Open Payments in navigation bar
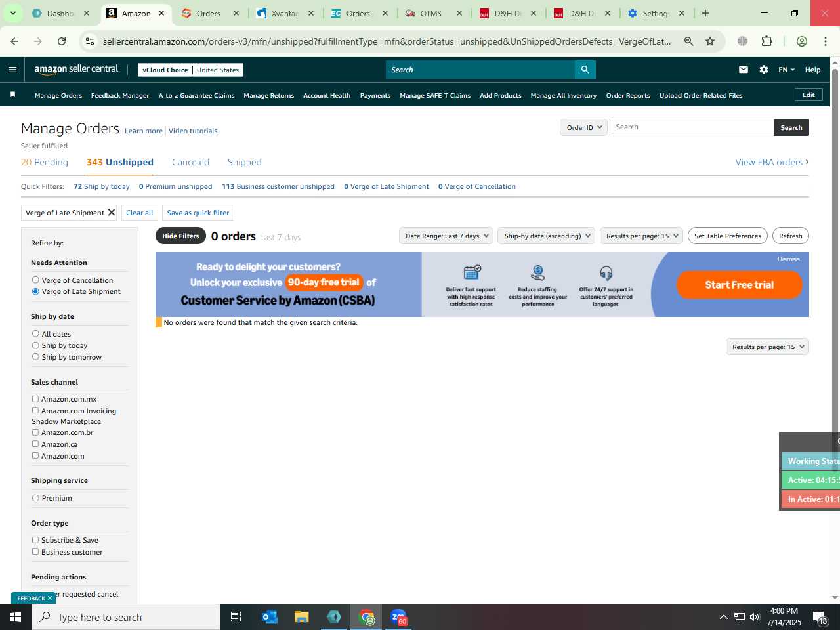Image resolution: width=840 pixels, height=630 pixels. pyautogui.click(x=375, y=95)
